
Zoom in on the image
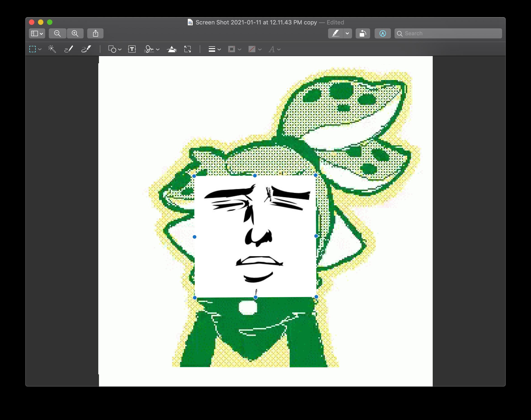(75, 33)
